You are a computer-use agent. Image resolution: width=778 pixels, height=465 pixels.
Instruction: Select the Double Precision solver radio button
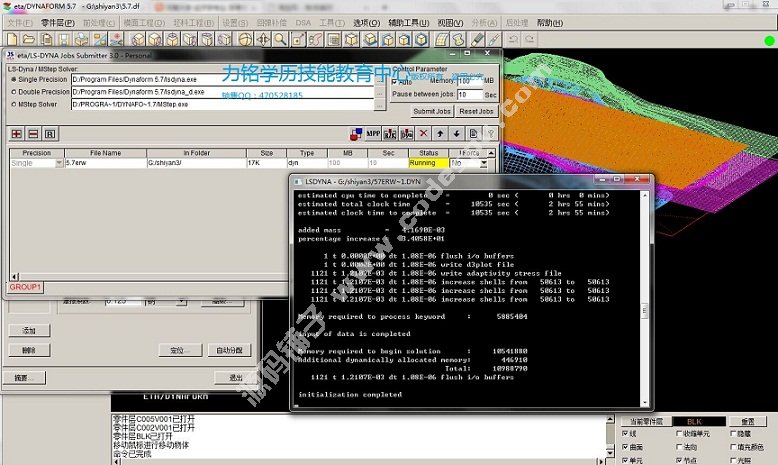pos(14,92)
